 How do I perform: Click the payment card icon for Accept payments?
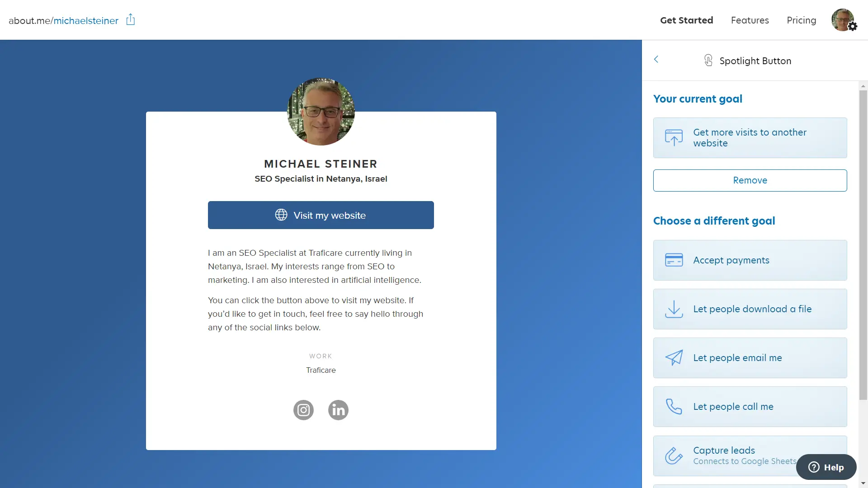[x=674, y=260]
